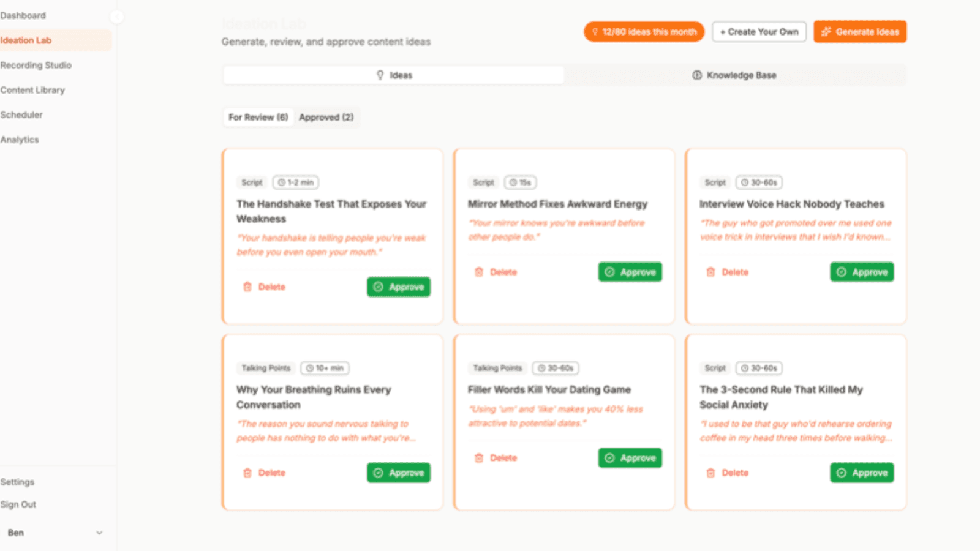Open the Content Library page

pyautogui.click(x=33, y=89)
